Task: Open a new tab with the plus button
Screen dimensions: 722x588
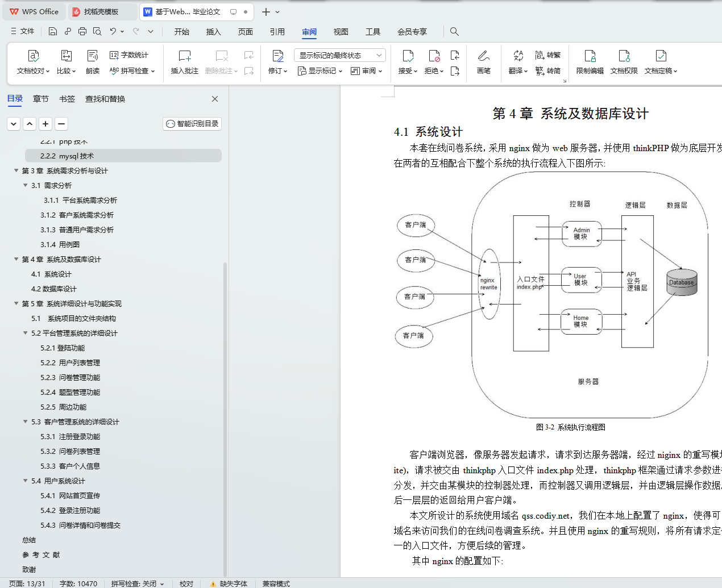Action: click(266, 11)
